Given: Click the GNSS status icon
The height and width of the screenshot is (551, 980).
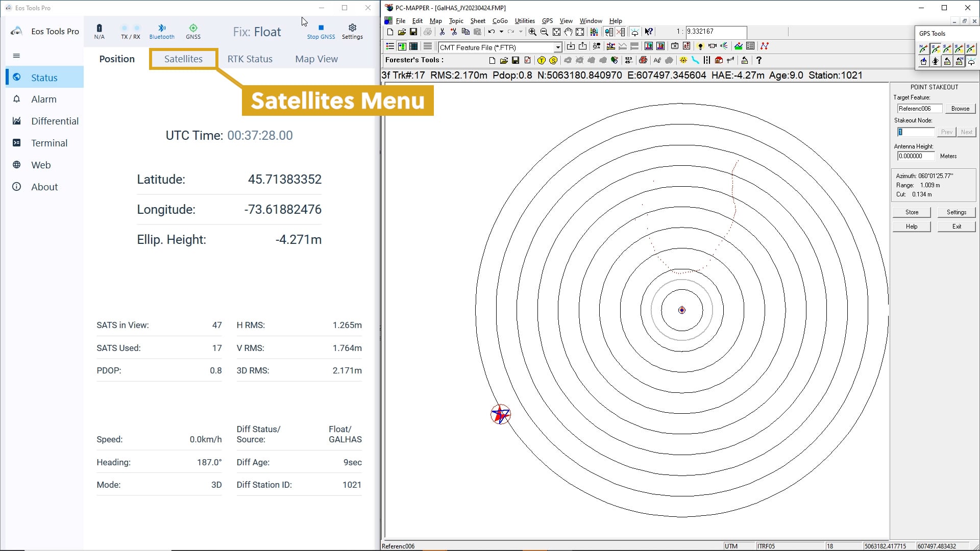Looking at the screenshot, I should coord(193,31).
